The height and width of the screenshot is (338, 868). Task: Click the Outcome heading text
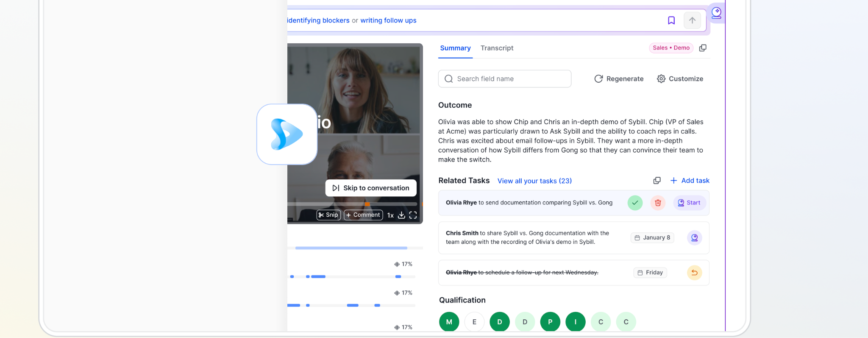[x=455, y=105]
